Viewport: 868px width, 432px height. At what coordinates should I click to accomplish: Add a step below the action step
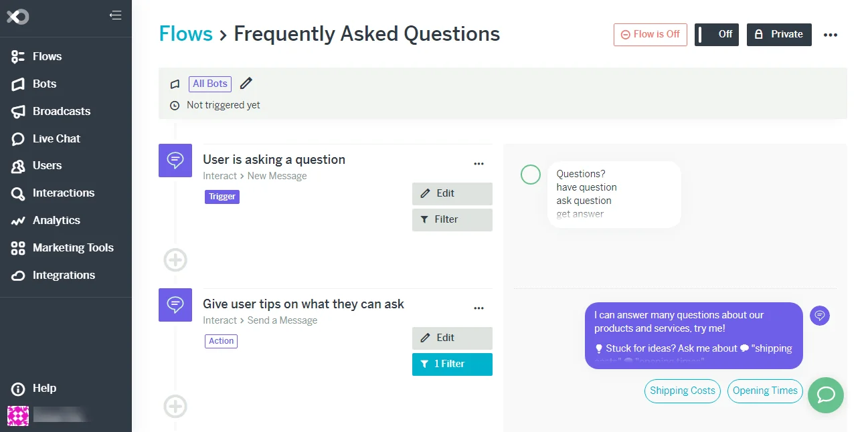[x=175, y=406]
